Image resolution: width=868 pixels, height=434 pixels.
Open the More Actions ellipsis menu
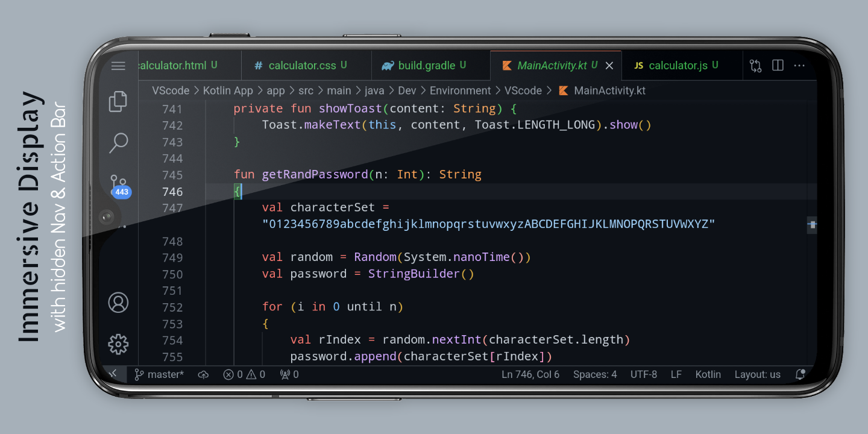799,65
